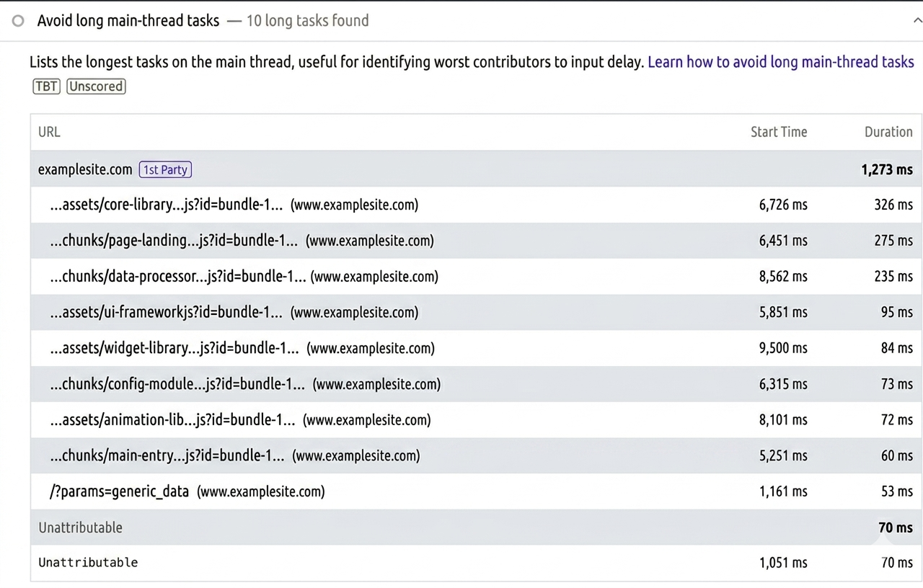This screenshot has height=588, width=923.
Task: Click the Duration column header
Action: pyautogui.click(x=888, y=132)
